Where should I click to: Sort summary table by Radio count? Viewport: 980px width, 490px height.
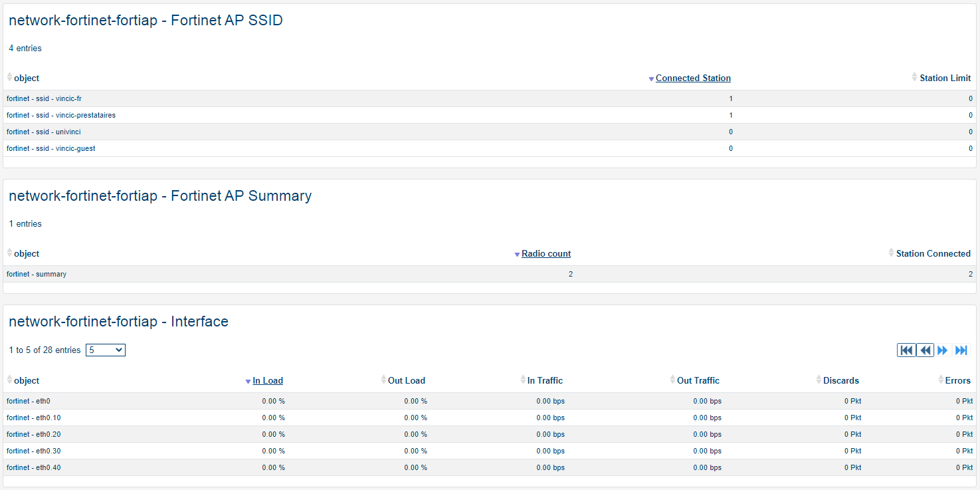pyautogui.click(x=545, y=254)
